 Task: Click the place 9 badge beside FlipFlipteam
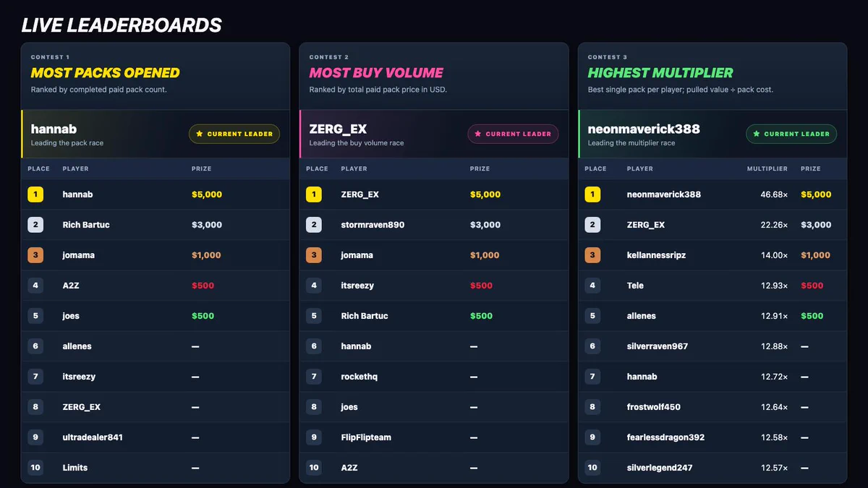coord(314,437)
